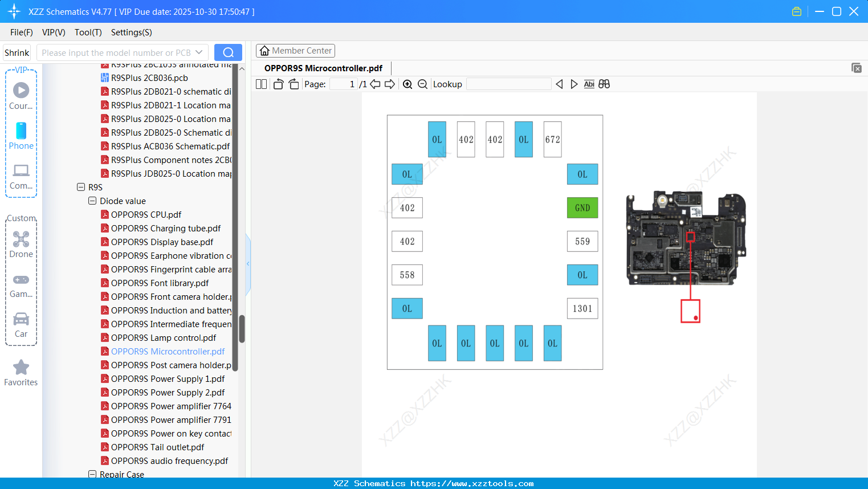Toggle the two-page view icon
This screenshot has height=489, width=868.
pyautogui.click(x=261, y=84)
